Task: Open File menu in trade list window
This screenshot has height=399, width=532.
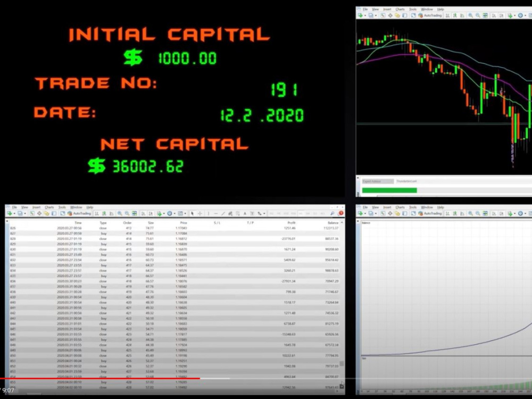Action: [14, 207]
